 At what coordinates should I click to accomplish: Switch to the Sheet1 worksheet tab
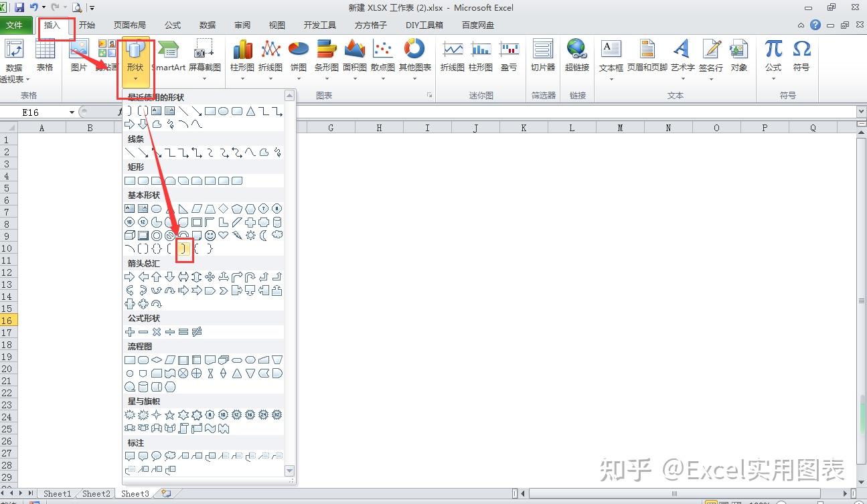[58, 494]
